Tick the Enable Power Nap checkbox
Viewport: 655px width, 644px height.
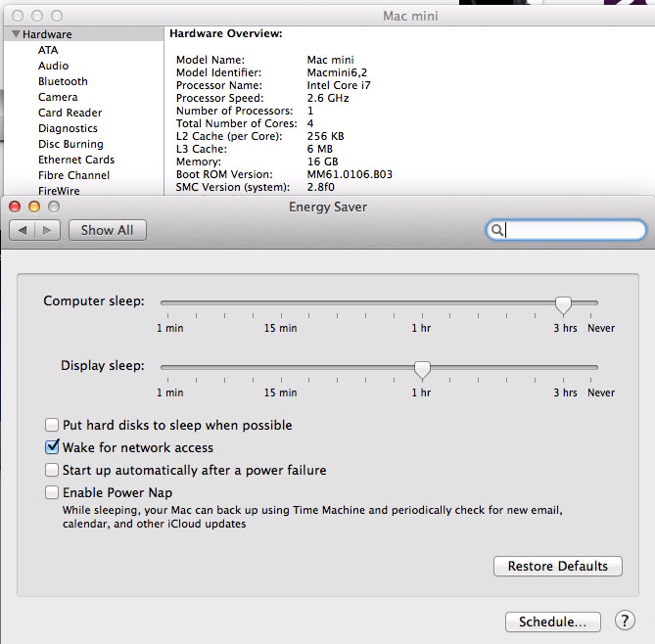tap(52, 492)
